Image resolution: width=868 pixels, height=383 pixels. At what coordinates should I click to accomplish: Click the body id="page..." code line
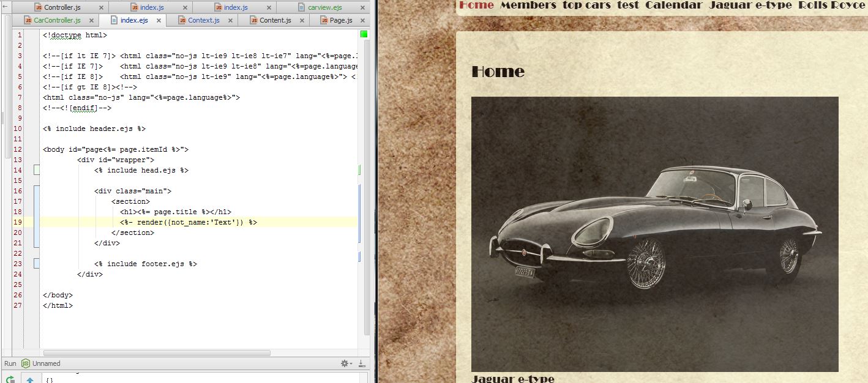coord(116,149)
